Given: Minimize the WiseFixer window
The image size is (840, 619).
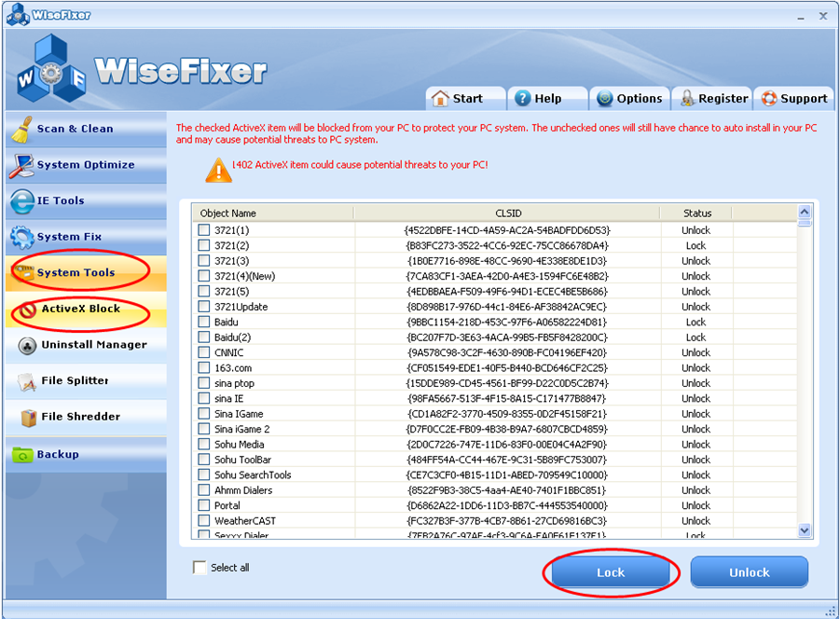Looking at the screenshot, I should pyautogui.click(x=801, y=17).
